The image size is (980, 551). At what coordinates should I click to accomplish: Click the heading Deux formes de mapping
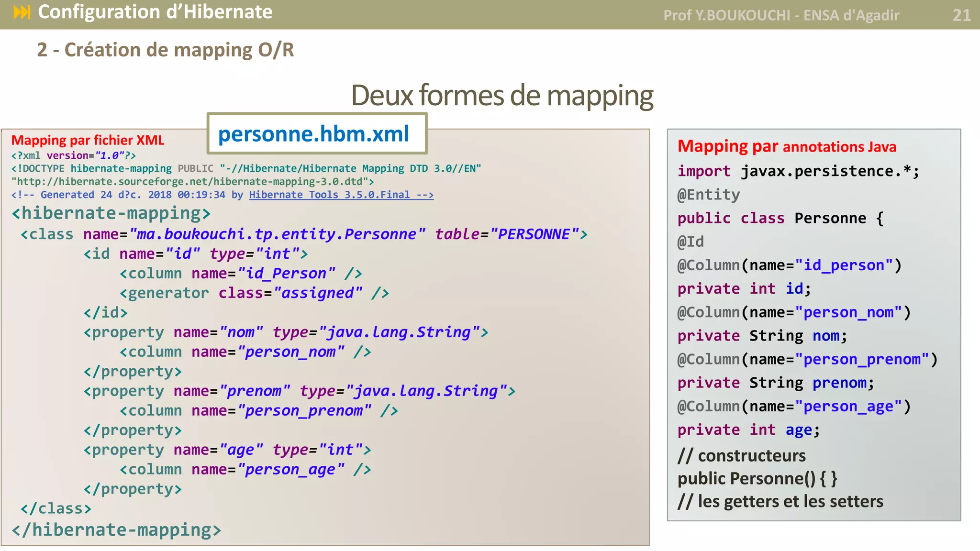pyautogui.click(x=502, y=96)
